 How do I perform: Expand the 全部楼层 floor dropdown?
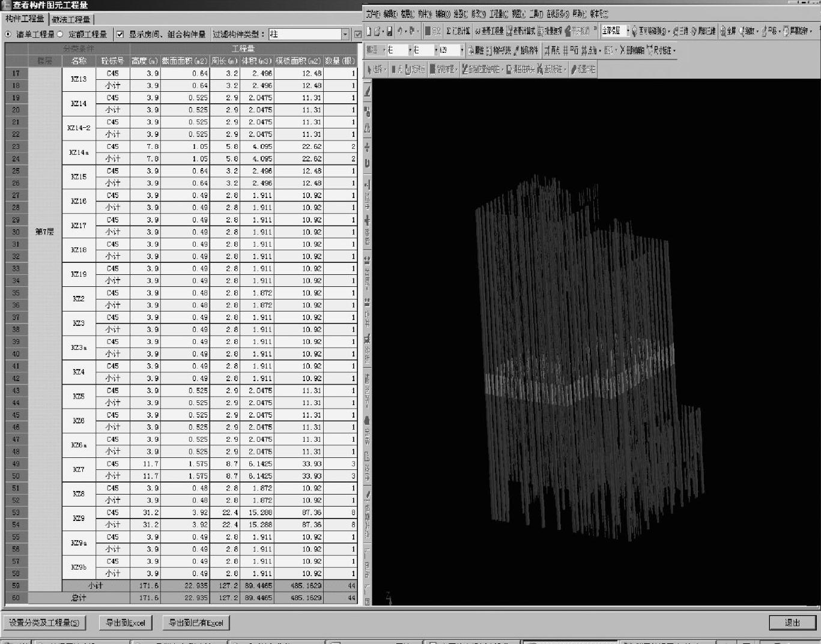tap(628, 31)
